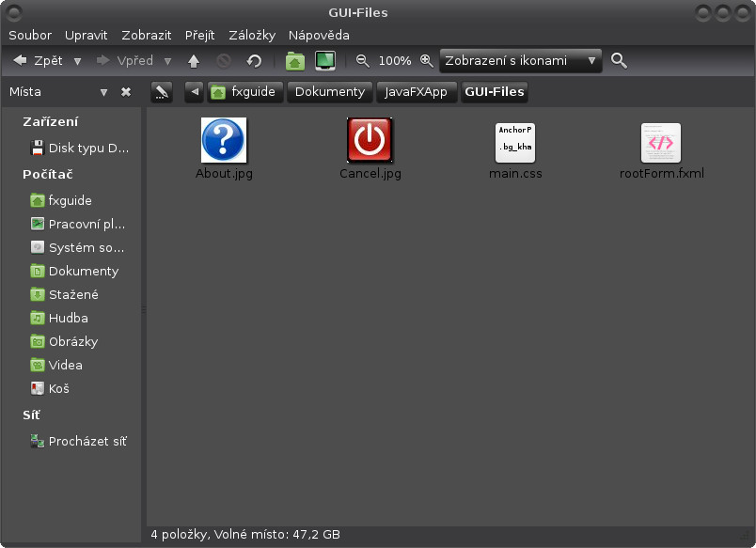Image resolution: width=756 pixels, height=548 pixels.
Task: Click the floppy disk device icon
Action: pyautogui.click(x=37, y=148)
